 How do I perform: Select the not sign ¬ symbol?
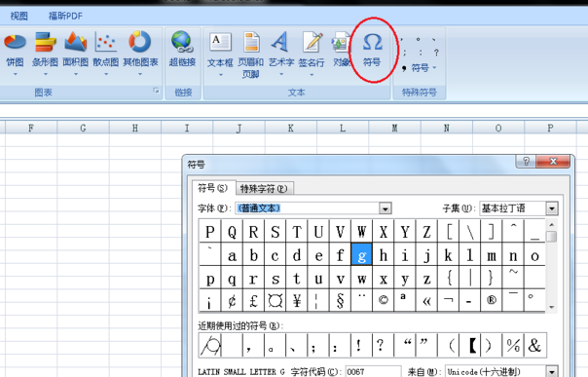(x=448, y=300)
